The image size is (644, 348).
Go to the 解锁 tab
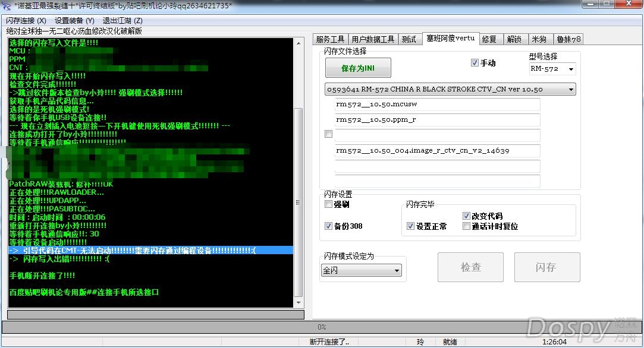point(514,39)
